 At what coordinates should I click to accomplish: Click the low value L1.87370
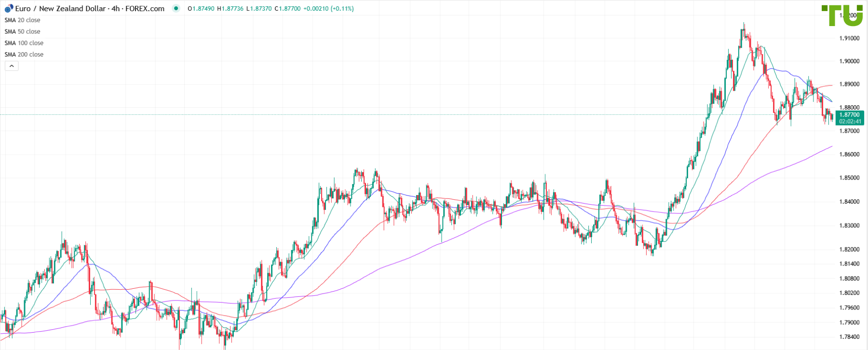coord(259,9)
